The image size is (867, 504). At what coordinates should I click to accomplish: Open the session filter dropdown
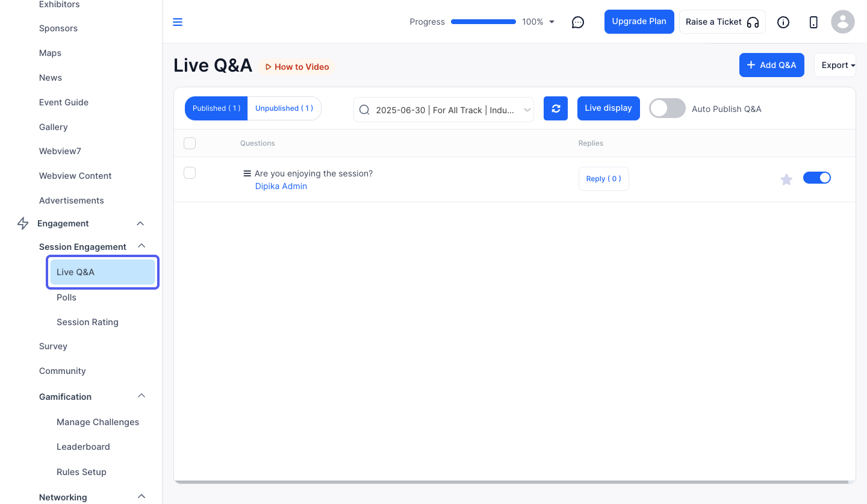point(444,110)
